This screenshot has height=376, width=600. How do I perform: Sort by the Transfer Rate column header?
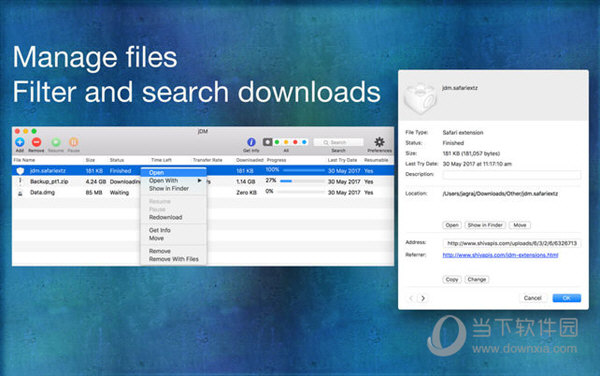click(207, 160)
